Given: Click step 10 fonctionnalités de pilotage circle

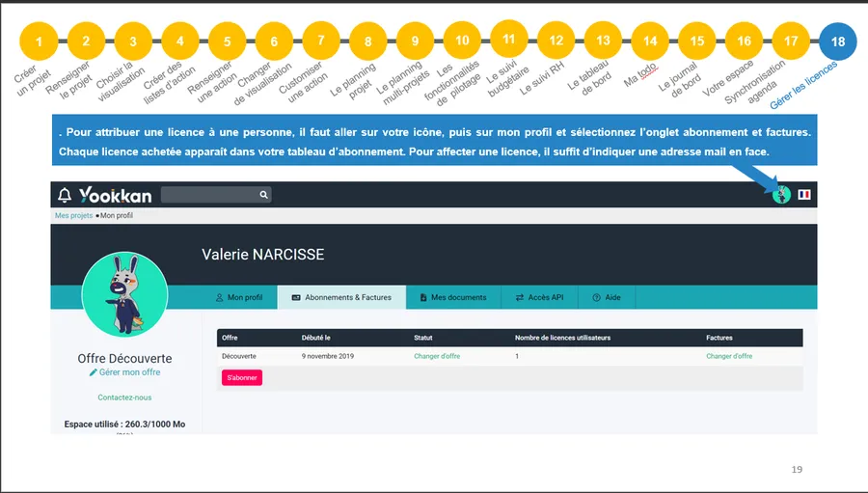Looking at the screenshot, I should coord(462,41).
